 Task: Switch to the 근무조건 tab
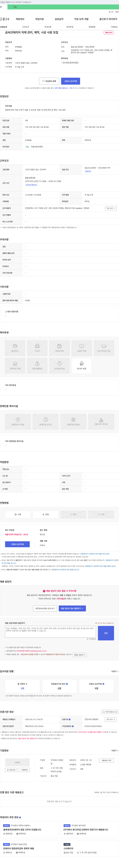[x=26, y=27]
